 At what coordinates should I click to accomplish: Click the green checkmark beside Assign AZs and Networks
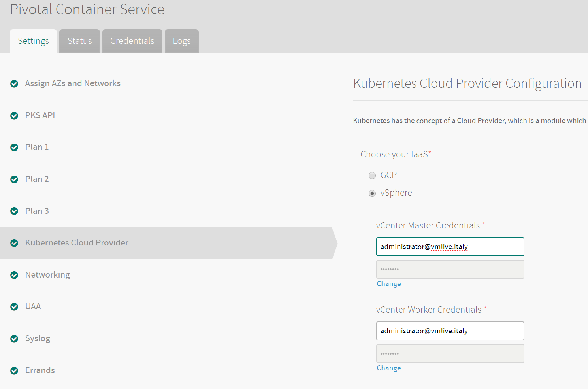pos(14,84)
